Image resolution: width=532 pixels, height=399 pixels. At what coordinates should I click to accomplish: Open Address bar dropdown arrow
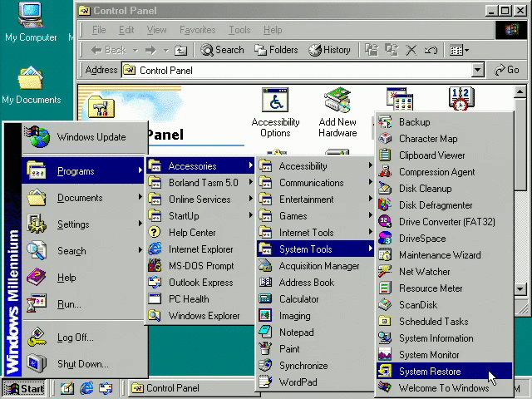click(x=477, y=70)
